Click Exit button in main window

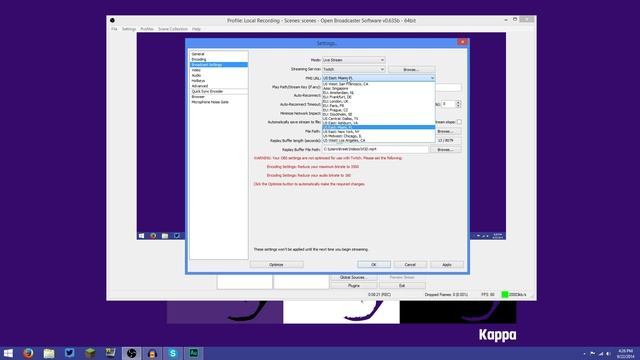[402, 286]
